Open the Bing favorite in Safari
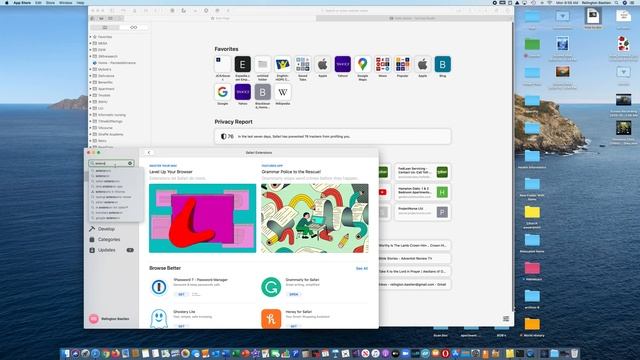This screenshot has width=640, height=360. tap(442, 64)
